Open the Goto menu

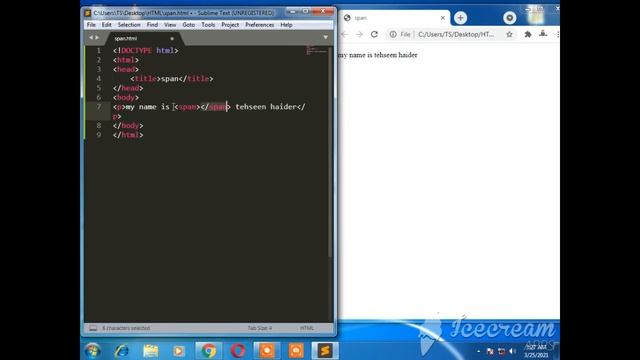189,25
